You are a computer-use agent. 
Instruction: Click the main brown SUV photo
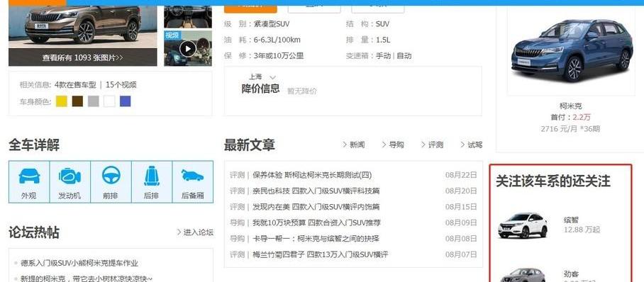point(82,28)
